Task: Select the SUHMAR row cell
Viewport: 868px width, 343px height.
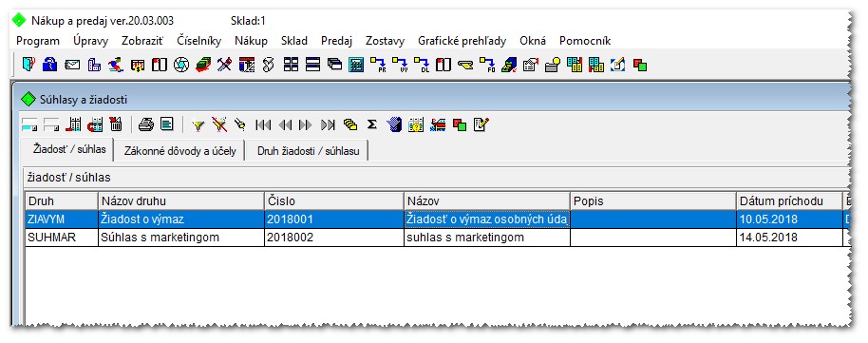Action: pos(62,238)
